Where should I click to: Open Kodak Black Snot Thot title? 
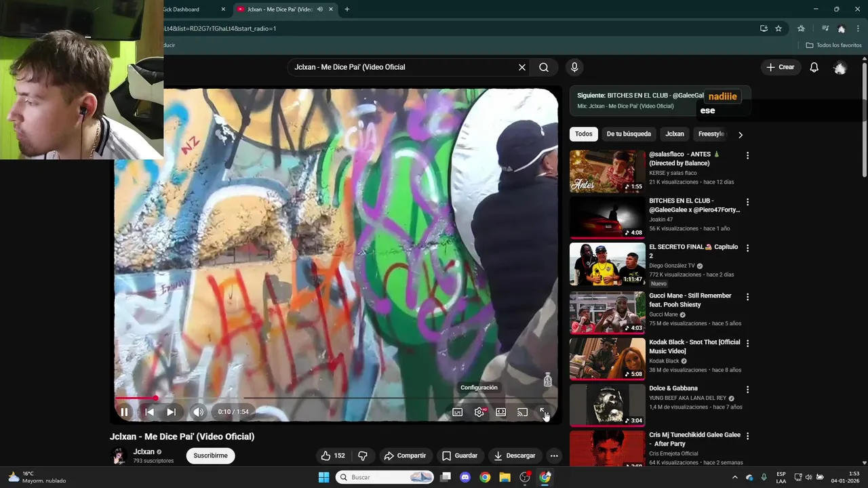point(694,346)
